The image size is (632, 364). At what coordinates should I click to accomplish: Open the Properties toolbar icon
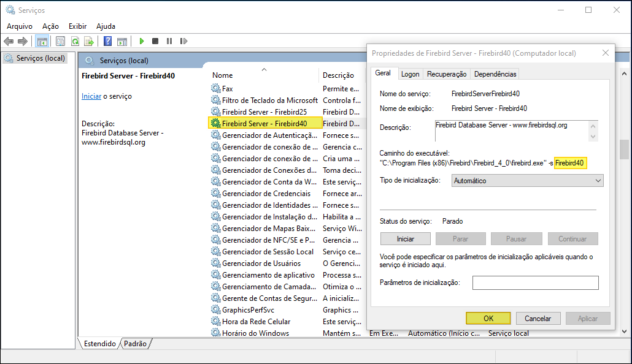[61, 41]
